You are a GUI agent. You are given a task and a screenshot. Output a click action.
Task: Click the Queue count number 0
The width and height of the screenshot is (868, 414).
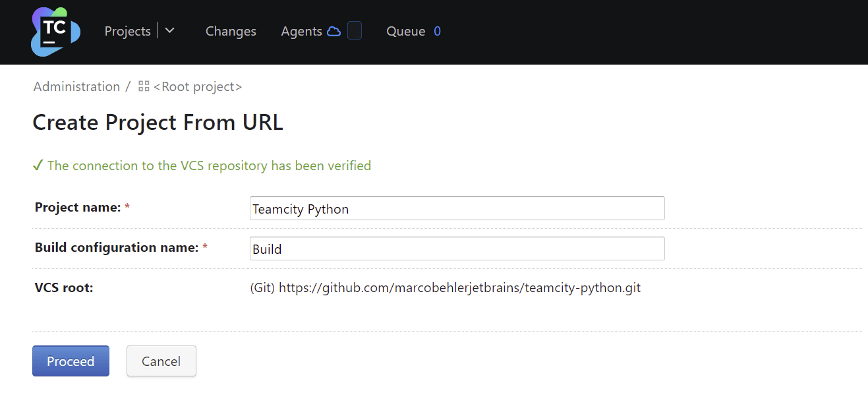[437, 31]
